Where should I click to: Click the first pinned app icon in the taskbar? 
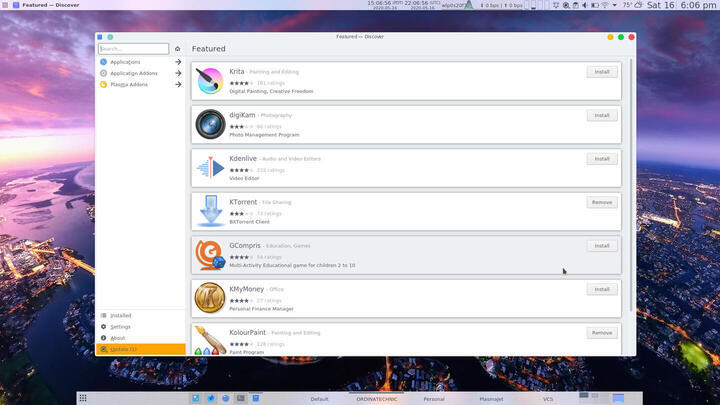tap(196, 398)
